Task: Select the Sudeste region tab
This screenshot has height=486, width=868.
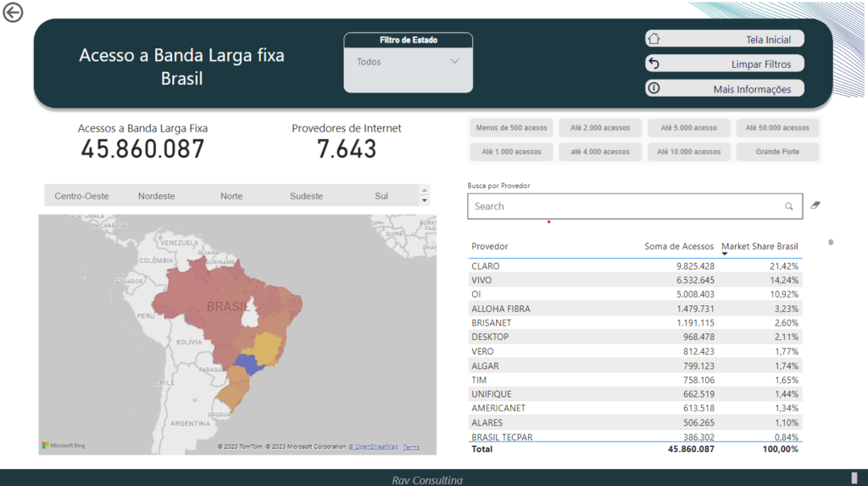Action: point(306,196)
